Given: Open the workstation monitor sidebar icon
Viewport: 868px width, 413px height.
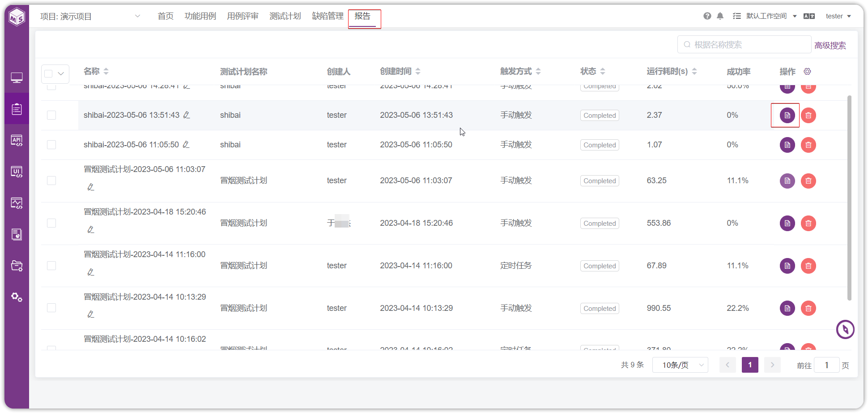Looking at the screenshot, I should point(17,78).
